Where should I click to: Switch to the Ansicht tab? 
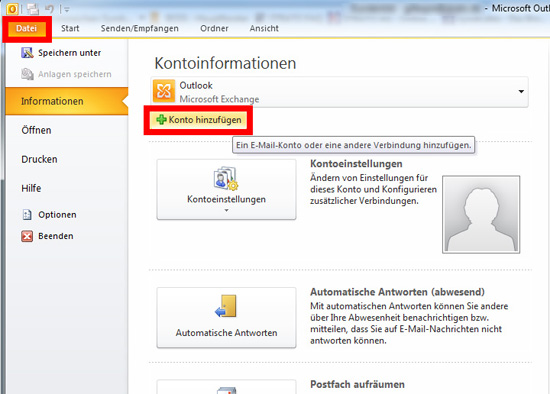pyautogui.click(x=264, y=28)
